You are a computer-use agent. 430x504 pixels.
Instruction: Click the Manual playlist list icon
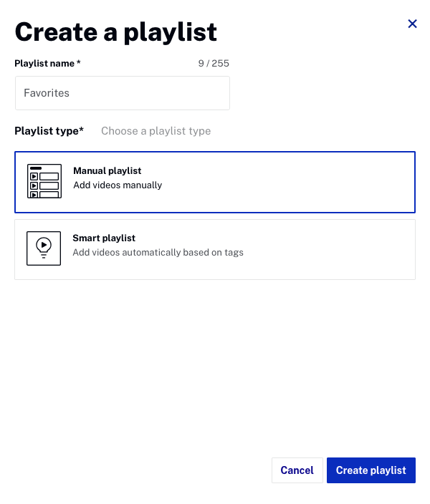44,181
